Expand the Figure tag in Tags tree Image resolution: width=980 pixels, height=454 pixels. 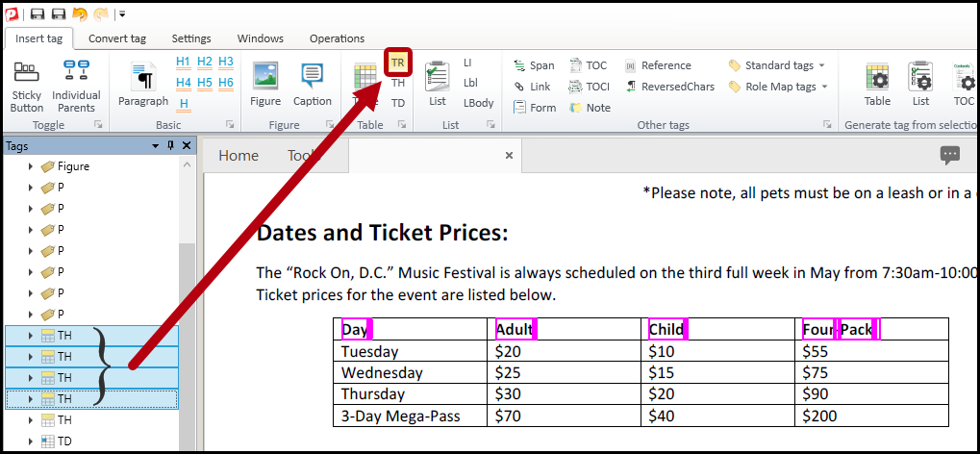(x=30, y=166)
